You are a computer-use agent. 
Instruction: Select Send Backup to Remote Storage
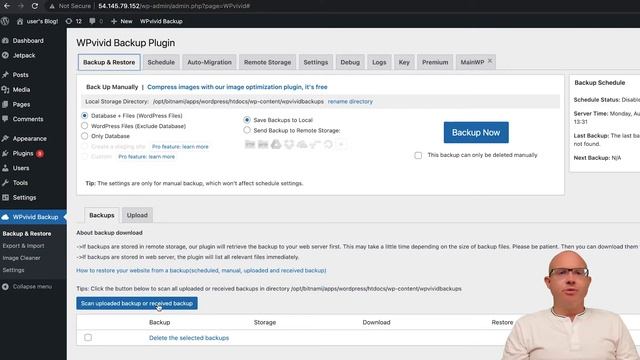(x=247, y=130)
